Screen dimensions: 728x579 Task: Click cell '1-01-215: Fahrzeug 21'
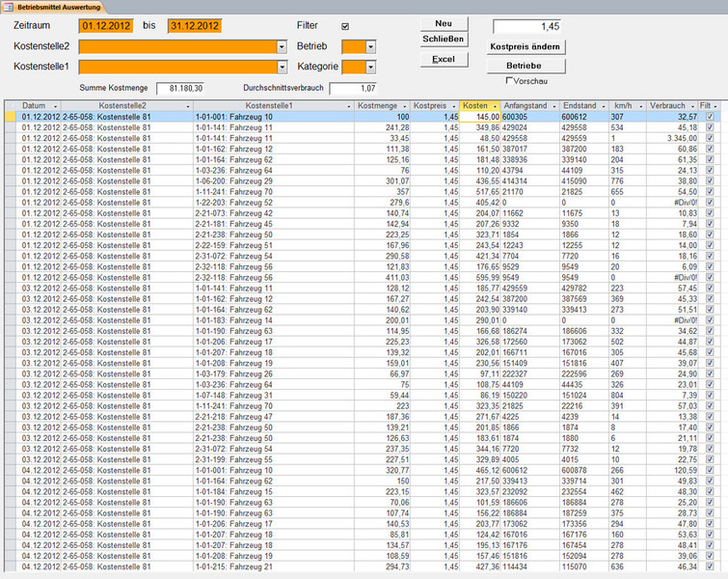point(274,566)
